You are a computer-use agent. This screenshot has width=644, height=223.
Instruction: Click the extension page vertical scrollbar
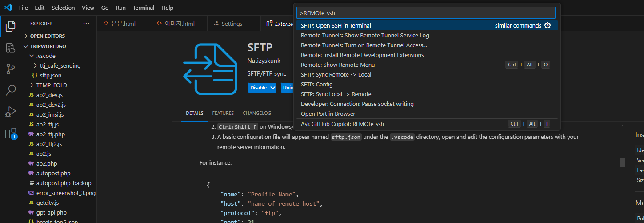pyautogui.click(x=622, y=162)
